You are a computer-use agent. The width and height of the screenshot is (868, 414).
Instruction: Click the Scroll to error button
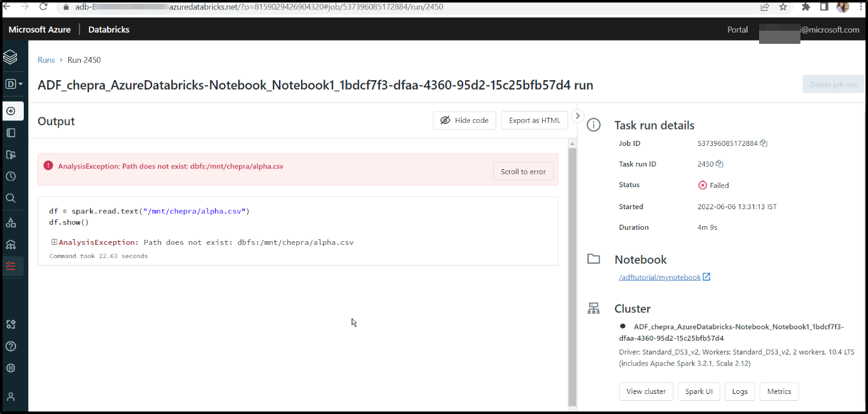coord(523,172)
